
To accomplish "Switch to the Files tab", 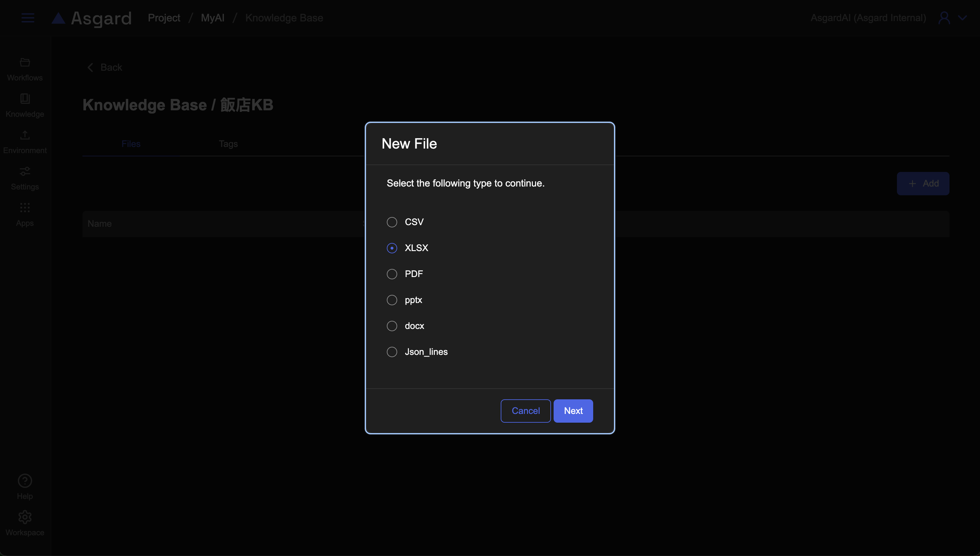I will tap(131, 144).
